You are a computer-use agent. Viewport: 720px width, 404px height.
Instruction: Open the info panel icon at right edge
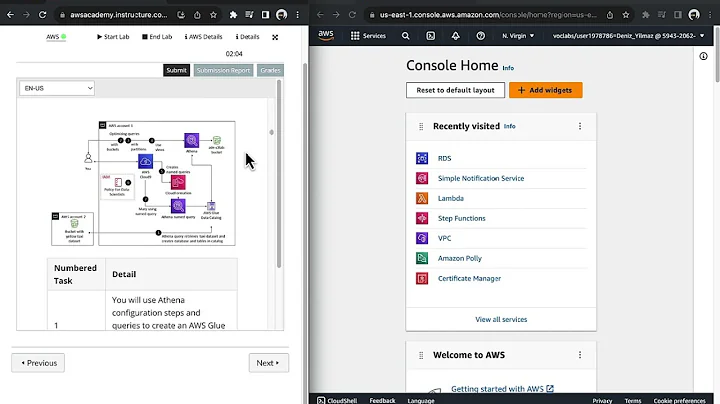703,56
